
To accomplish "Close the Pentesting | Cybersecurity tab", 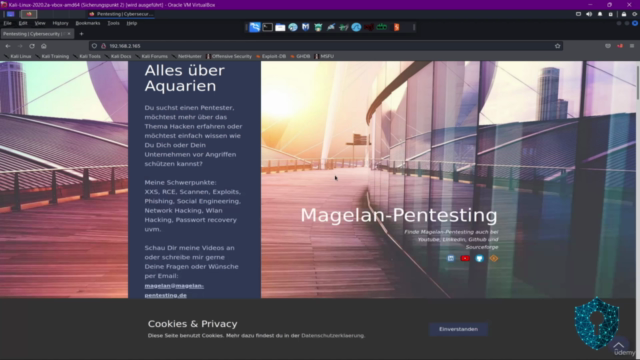I will click(69, 34).
